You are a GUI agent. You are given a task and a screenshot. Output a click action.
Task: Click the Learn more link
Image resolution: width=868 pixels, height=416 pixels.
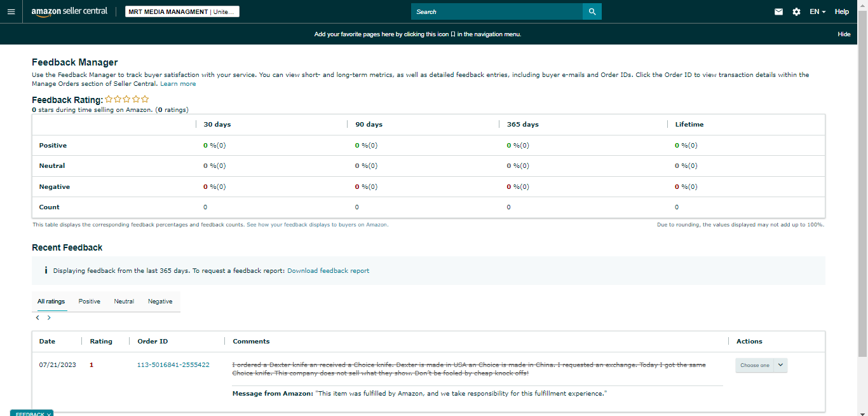pyautogui.click(x=178, y=84)
